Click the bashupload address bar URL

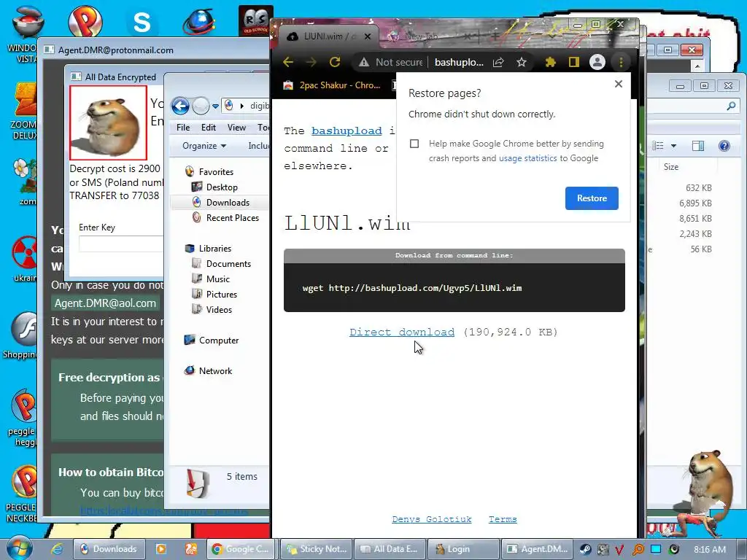coord(459,62)
